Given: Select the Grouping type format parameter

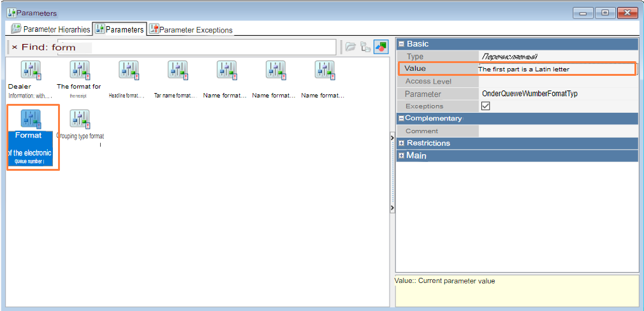Looking at the screenshot, I should click(x=80, y=120).
